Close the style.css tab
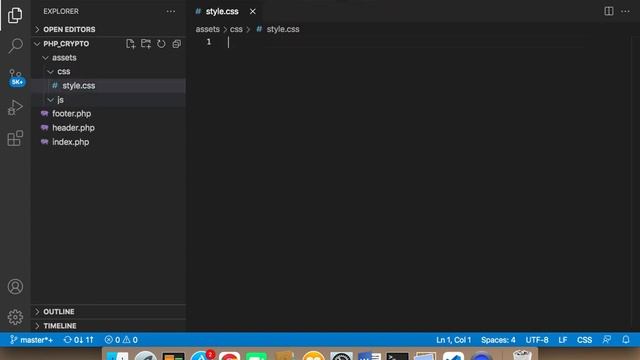 point(253,11)
